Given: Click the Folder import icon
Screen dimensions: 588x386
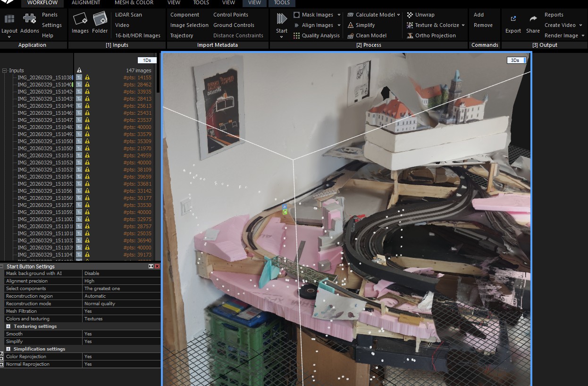Looking at the screenshot, I should (x=100, y=20).
